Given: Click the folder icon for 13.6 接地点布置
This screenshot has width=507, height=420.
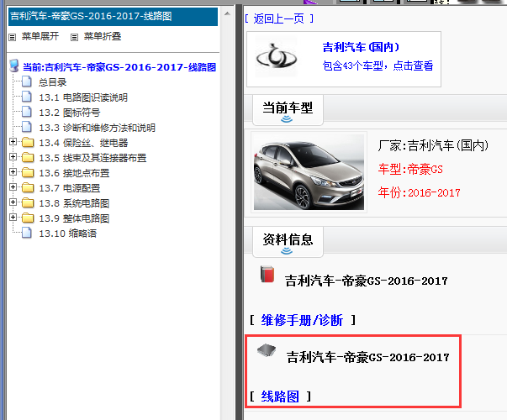Looking at the screenshot, I should coord(28,172).
